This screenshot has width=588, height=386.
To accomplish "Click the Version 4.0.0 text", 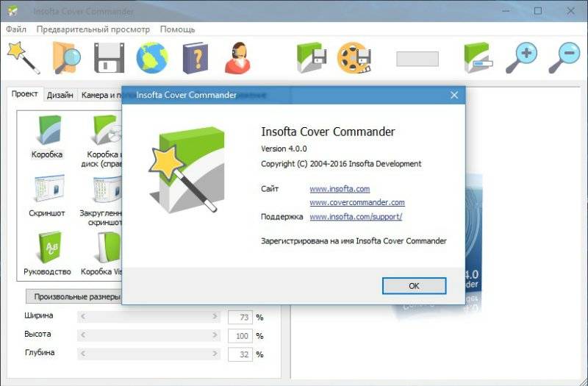I will pos(284,149).
